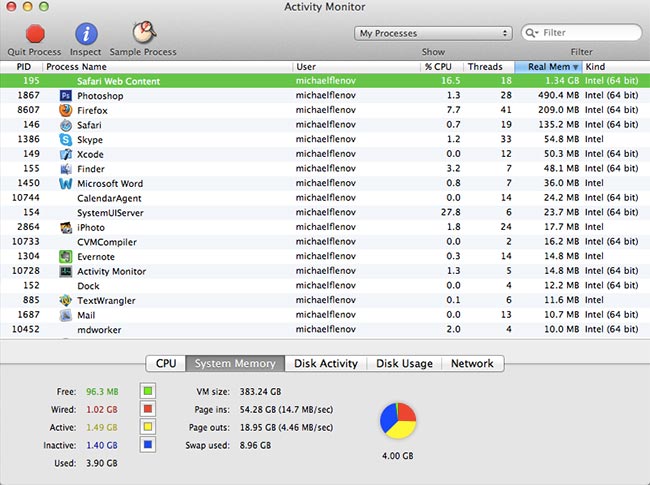The width and height of the screenshot is (650, 485).
Task: Click the Skype icon in process list
Action: coord(65,140)
